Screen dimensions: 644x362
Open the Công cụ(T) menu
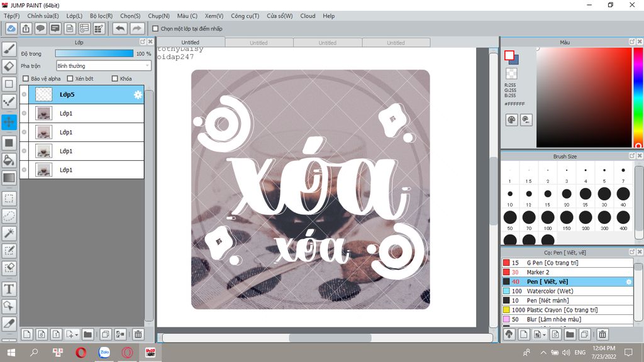tap(245, 16)
